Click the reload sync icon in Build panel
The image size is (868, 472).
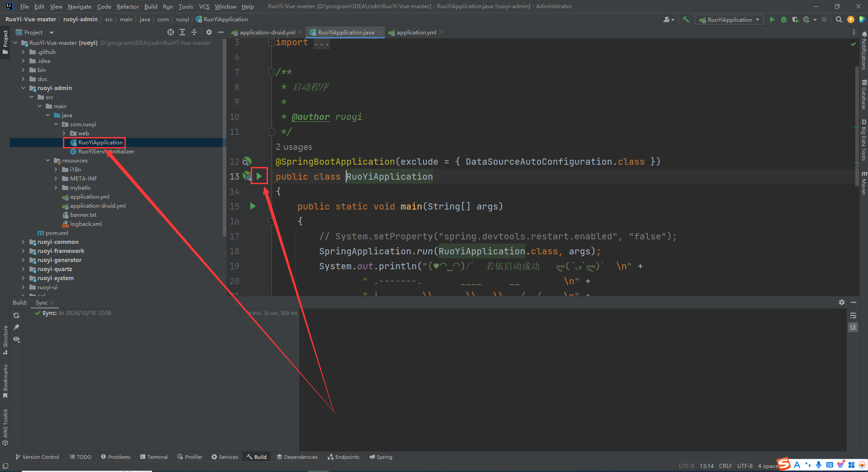[x=16, y=315]
